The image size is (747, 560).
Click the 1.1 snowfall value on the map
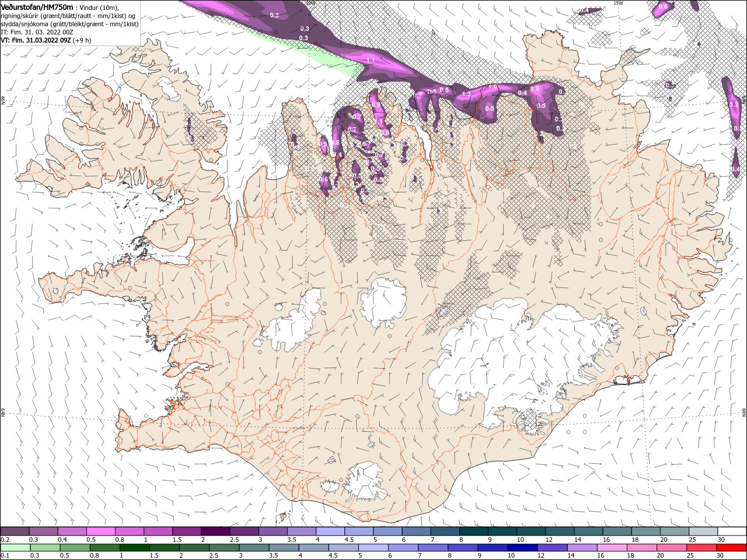tap(370, 61)
